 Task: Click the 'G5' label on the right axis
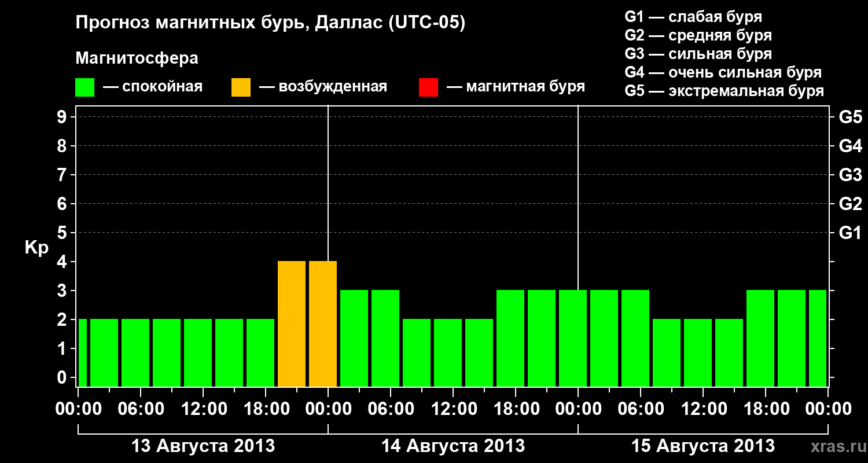click(850, 117)
